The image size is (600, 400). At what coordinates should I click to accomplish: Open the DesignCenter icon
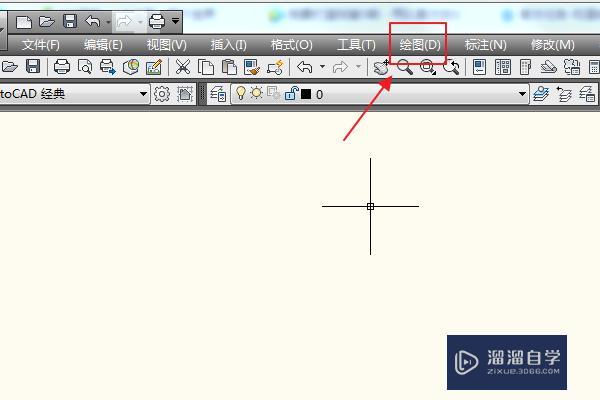503,67
